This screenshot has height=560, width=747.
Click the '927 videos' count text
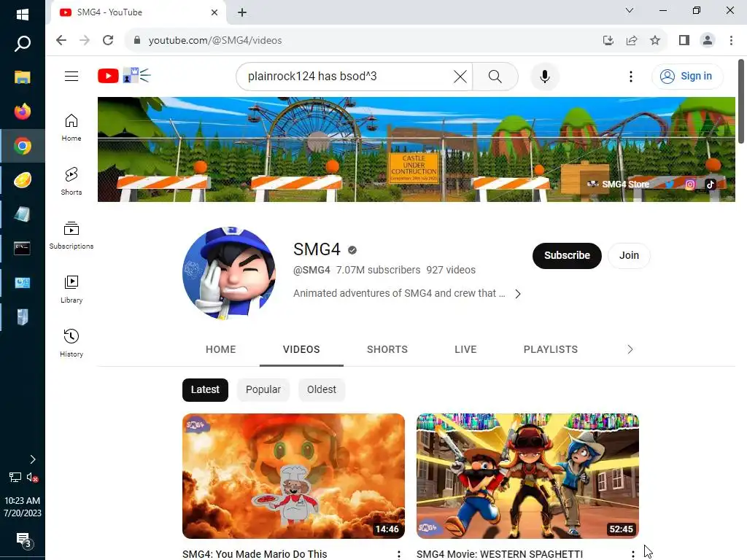(x=451, y=270)
